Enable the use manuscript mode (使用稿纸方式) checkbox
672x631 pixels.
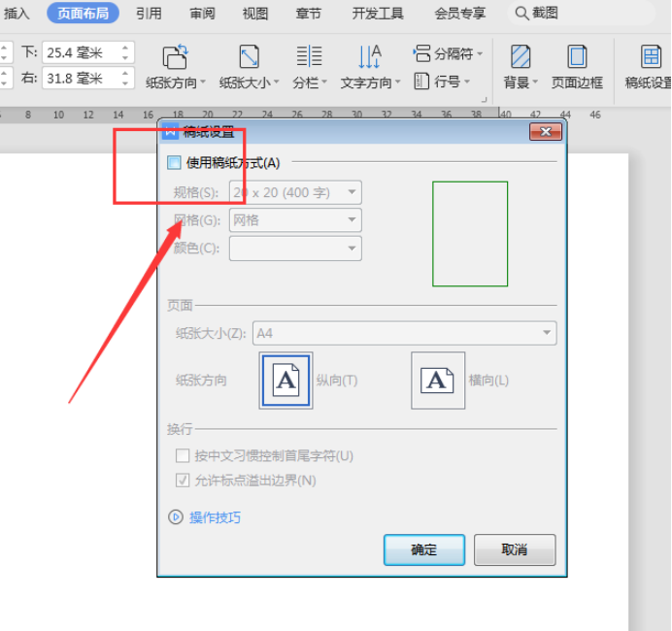coord(175,163)
